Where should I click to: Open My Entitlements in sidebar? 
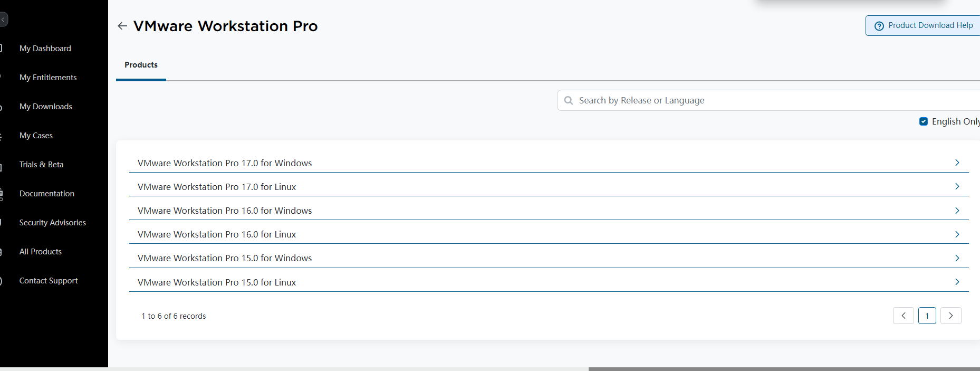[48, 78]
